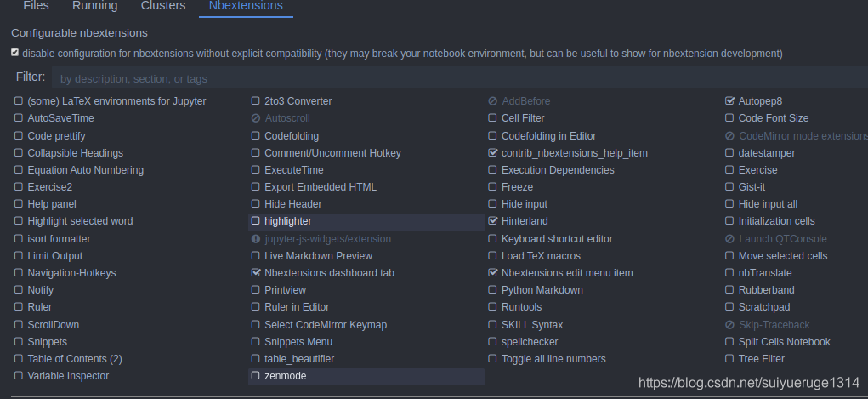Select the Scratchpad extension label

[764, 307]
